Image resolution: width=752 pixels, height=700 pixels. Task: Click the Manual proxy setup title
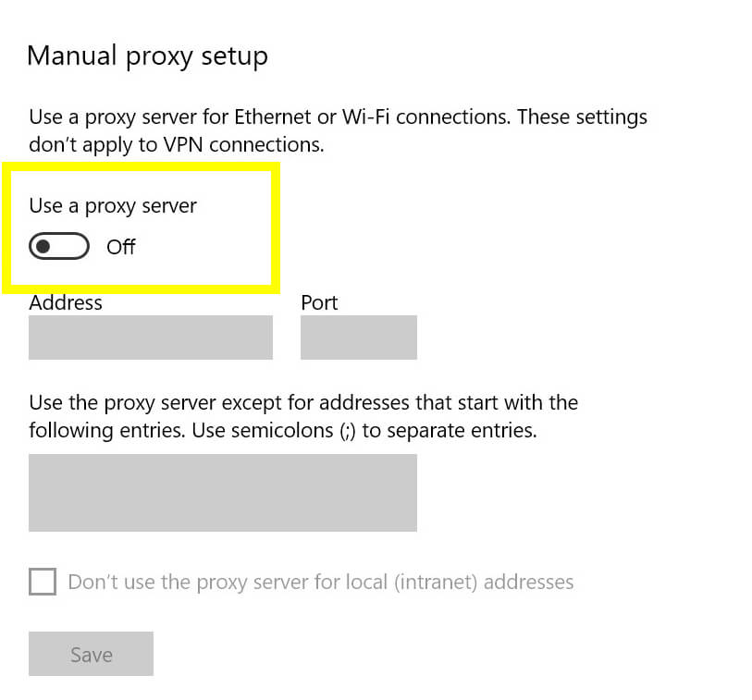click(x=148, y=55)
